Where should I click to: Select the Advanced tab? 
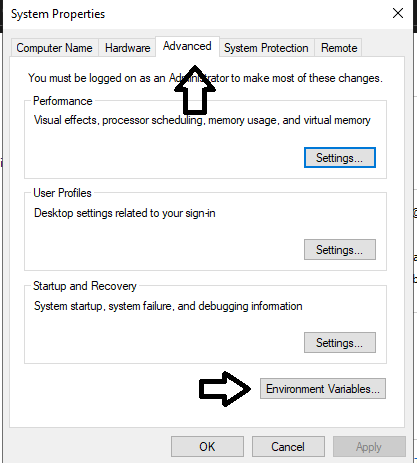point(187,46)
